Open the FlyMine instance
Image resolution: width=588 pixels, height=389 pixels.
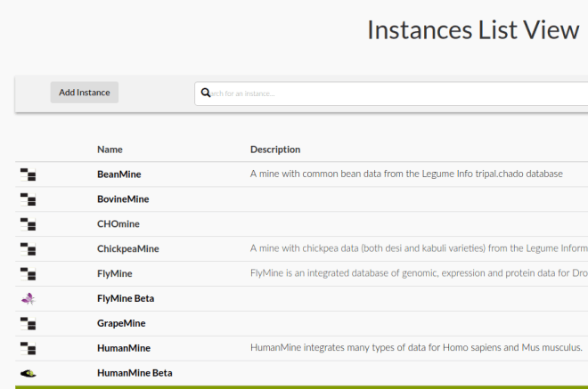click(x=114, y=273)
